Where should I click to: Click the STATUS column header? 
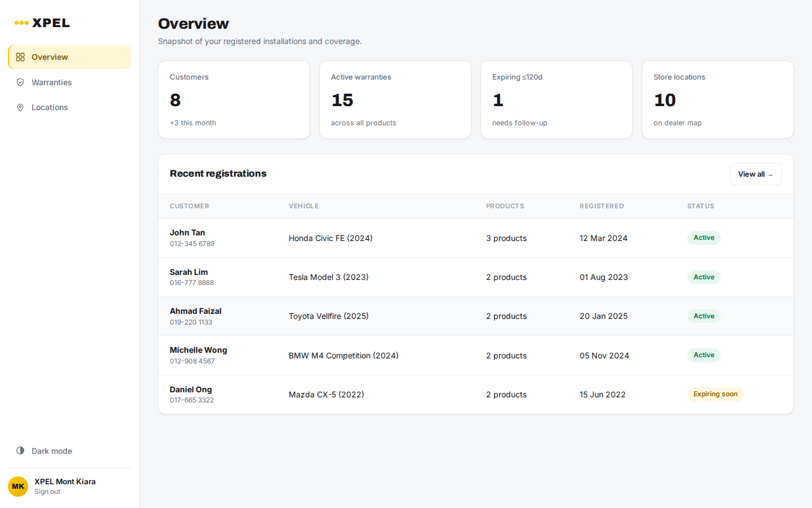[701, 206]
